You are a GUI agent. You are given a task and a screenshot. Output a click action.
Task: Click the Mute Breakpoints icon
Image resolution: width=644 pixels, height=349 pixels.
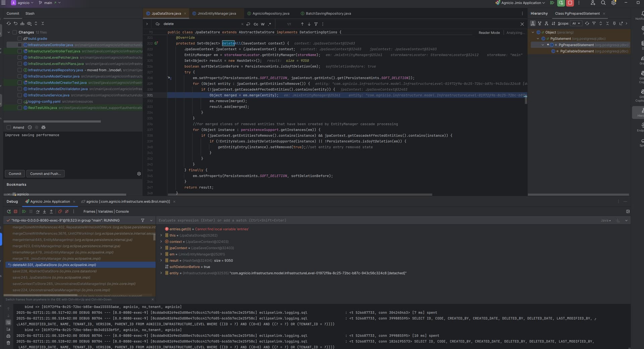point(67,211)
